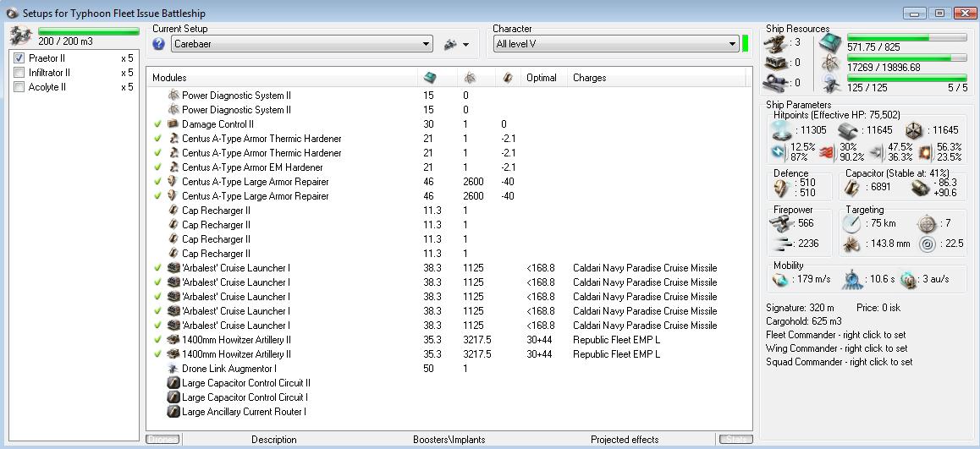Sort by the CPU column header icon
The height and width of the screenshot is (449, 980).
[x=430, y=78]
